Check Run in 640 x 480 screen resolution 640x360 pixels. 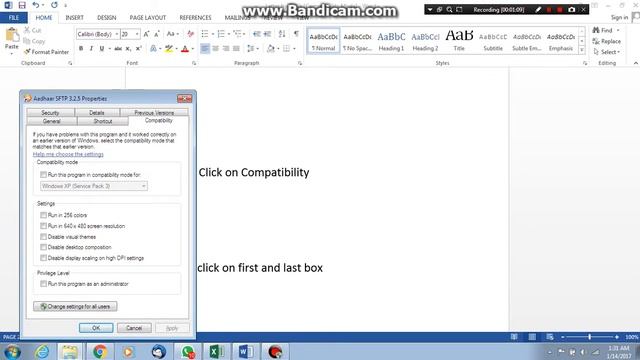click(43, 226)
